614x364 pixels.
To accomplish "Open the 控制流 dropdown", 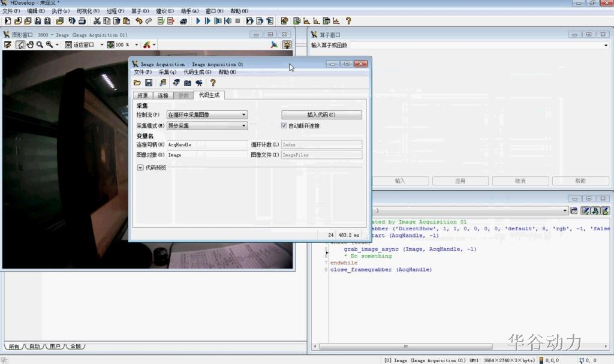I will click(x=207, y=115).
